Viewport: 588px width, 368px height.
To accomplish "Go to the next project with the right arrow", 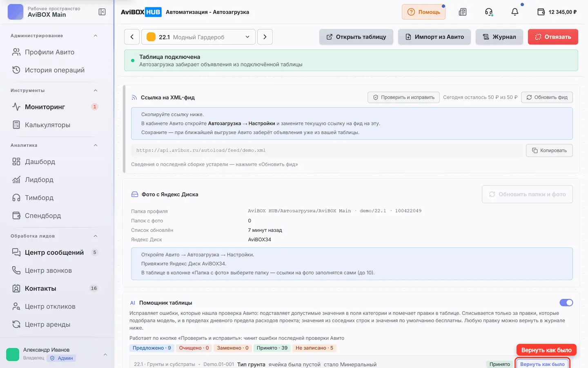I will 265,37.
